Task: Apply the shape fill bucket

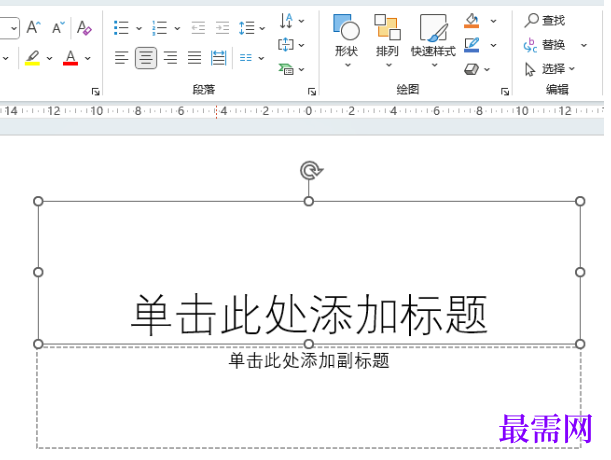Action: (471, 21)
